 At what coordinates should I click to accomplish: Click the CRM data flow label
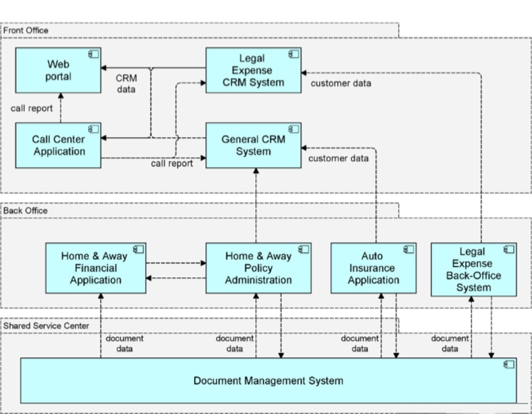tap(126, 84)
